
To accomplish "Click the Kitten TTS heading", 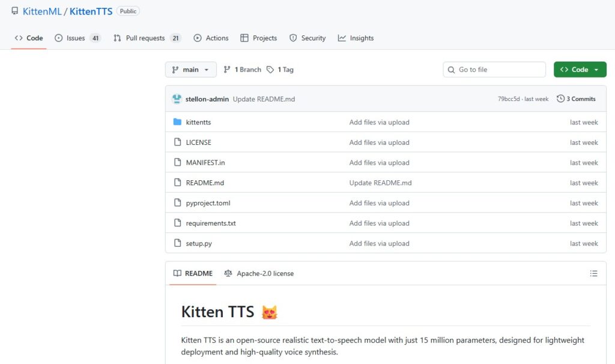I will pyautogui.click(x=229, y=312).
